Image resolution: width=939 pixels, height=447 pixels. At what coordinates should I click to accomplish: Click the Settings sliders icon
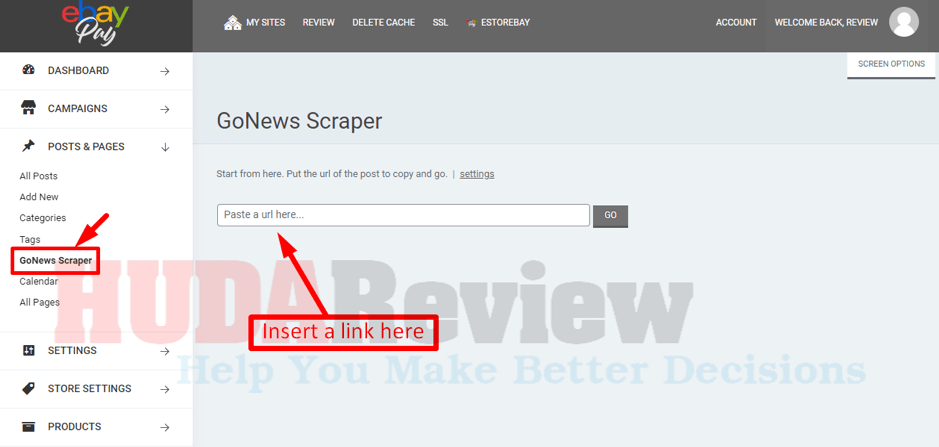coord(28,350)
